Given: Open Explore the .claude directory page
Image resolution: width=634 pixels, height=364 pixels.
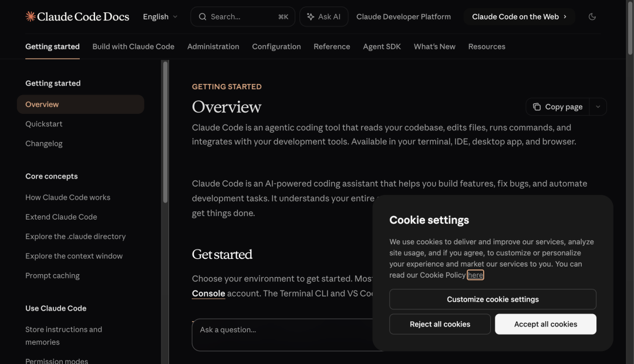Looking at the screenshot, I should (x=76, y=236).
